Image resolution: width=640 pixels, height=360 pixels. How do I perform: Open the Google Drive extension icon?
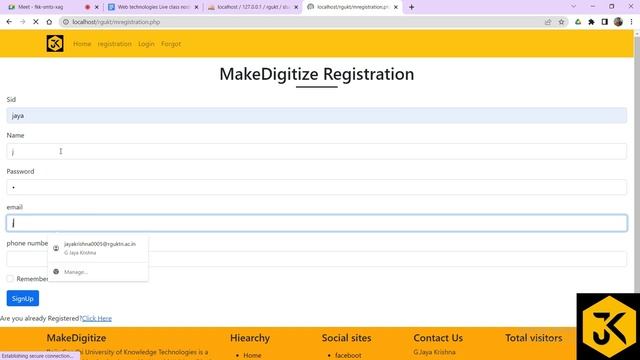(578, 22)
